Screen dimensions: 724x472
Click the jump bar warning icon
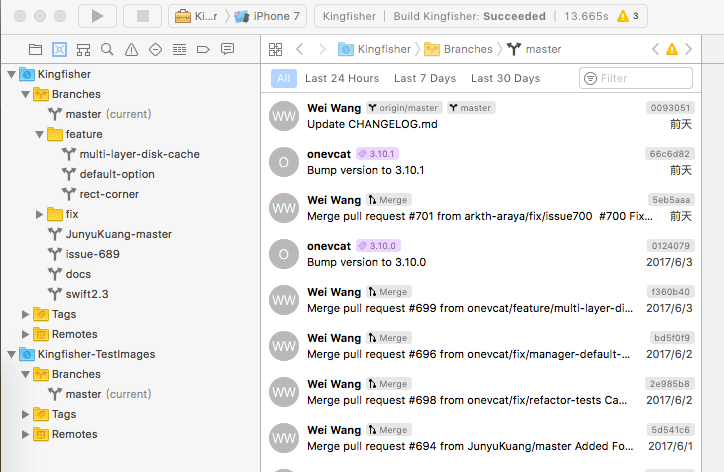coord(672,49)
